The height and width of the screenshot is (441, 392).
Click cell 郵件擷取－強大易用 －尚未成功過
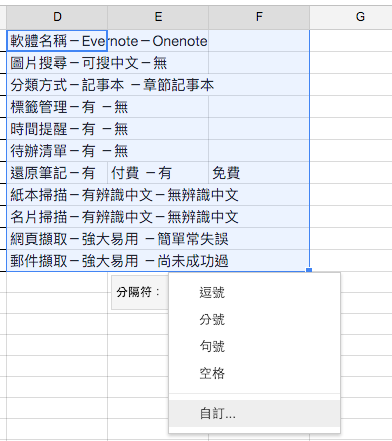[57, 261]
